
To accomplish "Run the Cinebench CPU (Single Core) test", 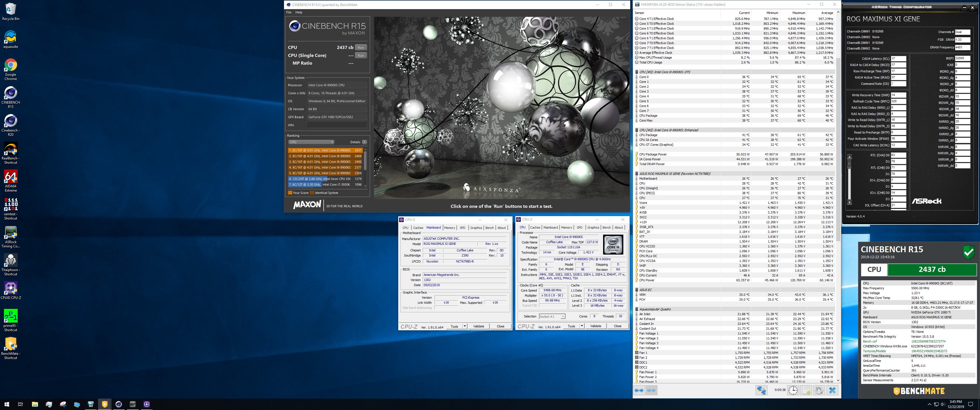I will pyautogui.click(x=361, y=56).
